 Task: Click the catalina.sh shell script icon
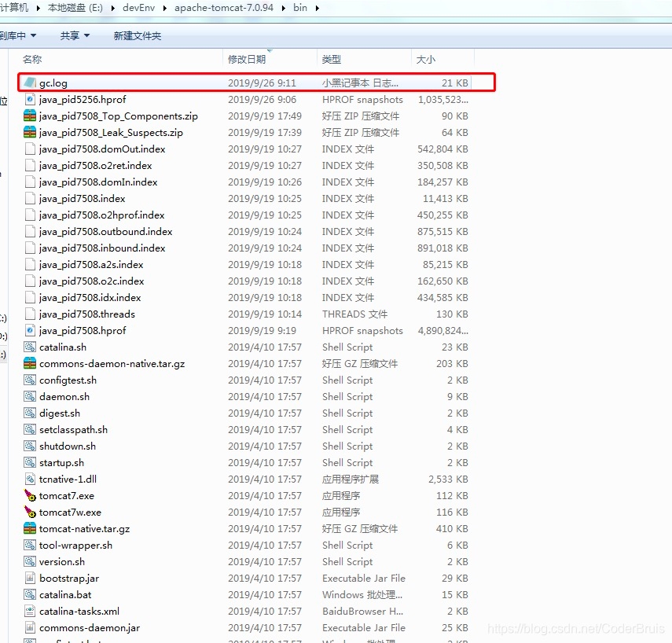click(x=30, y=347)
